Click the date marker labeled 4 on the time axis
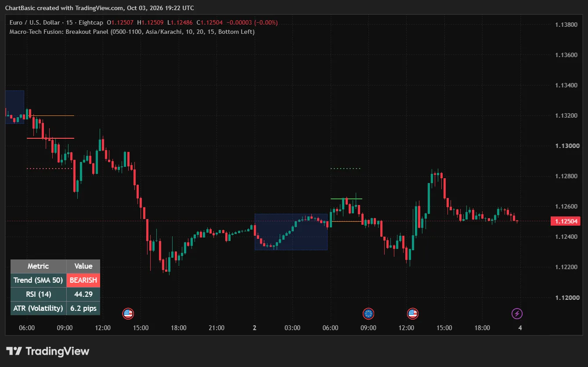The height and width of the screenshot is (367, 588). click(x=520, y=328)
